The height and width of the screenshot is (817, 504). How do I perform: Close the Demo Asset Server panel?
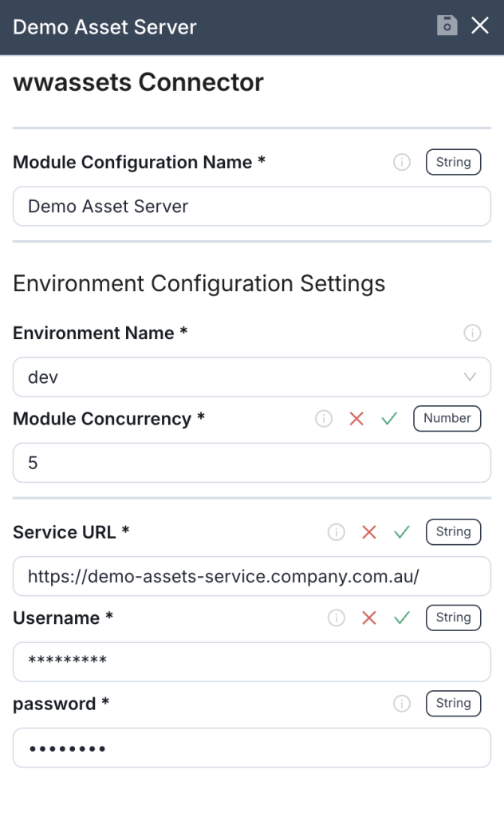[479, 25]
